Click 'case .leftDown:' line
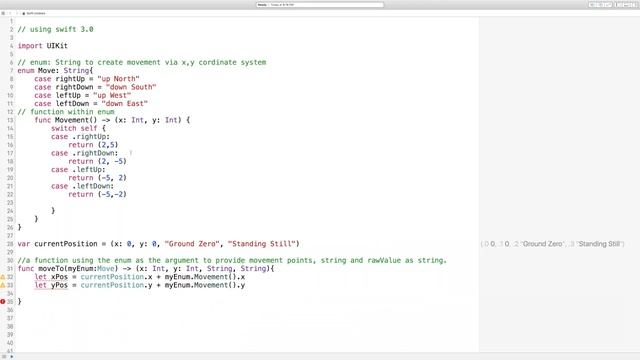The image size is (640, 360). click(82, 186)
